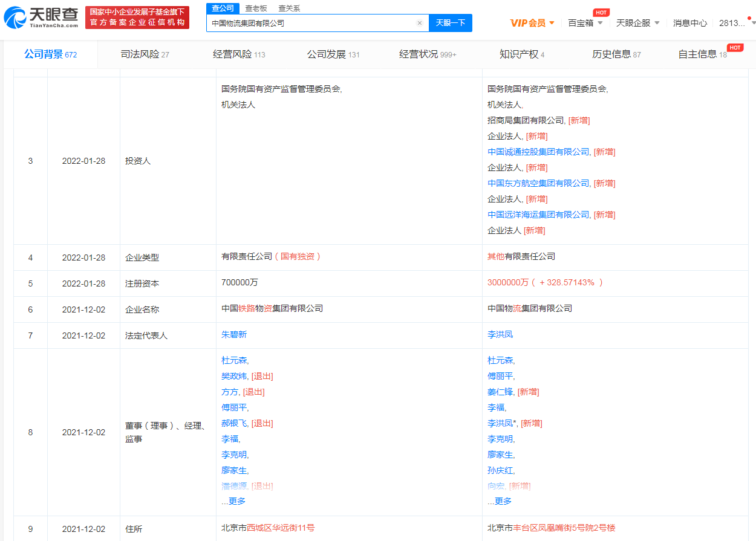Open 方方 link in the before-change list
The width and height of the screenshot is (756, 541).
click(x=230, y=392)
